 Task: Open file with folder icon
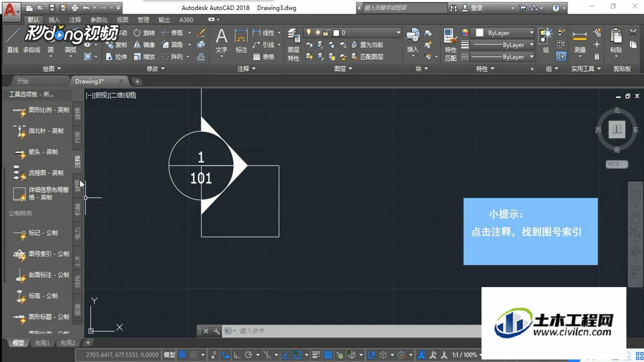40,8
